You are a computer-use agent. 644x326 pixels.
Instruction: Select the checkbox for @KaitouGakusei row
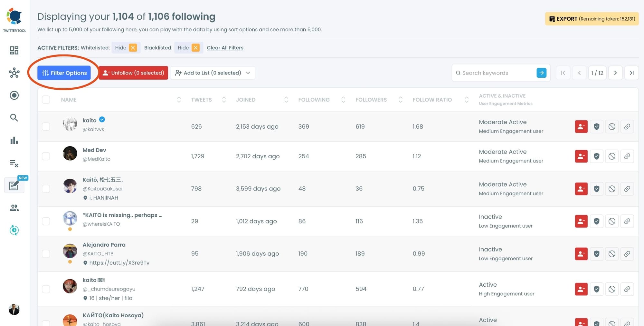click(x=46, y=189)
